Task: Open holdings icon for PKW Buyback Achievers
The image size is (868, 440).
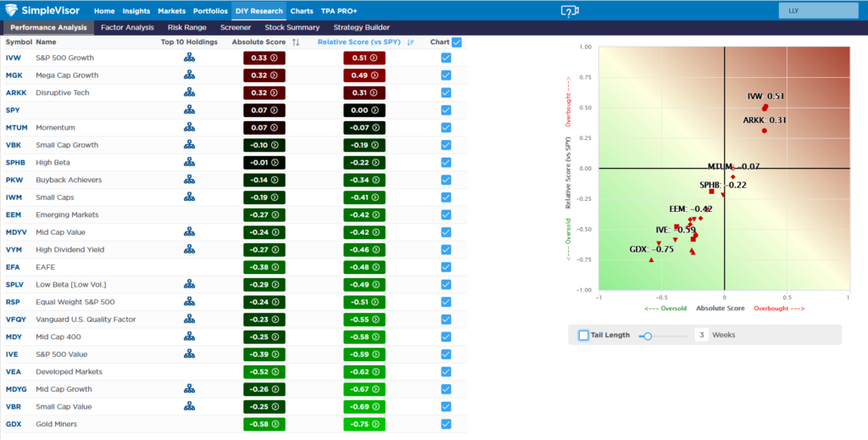Action: pyautogui.click(x=189, y=180)
